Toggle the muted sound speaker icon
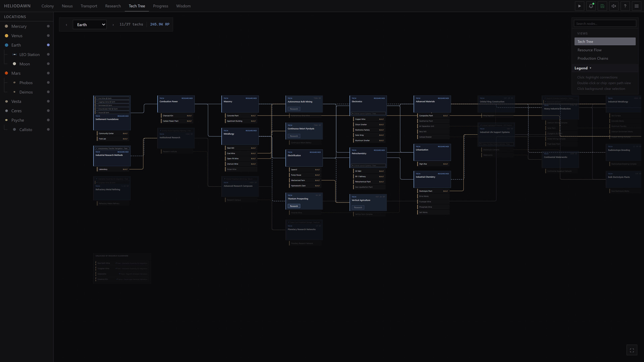The width and height of the screenshot is (644, 362). pyautogui.click(x=613, y=6)
